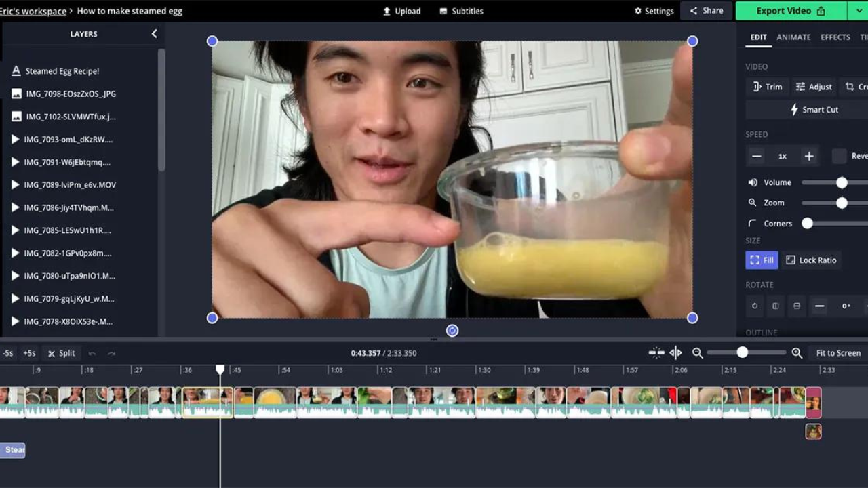This screenshot has height=488, width=868.
Task: Click the Fit to Screen button
Action: tap(837, 352)
